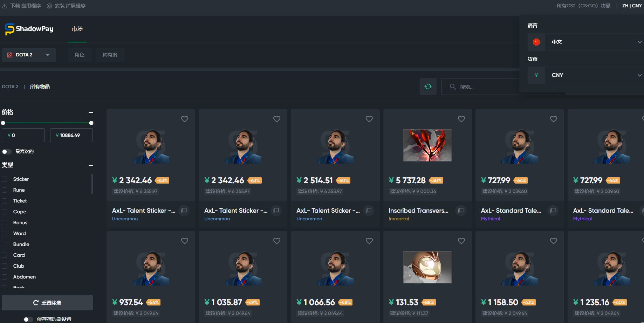Favorite the ¥2 514.51 AxL- Talent Sticker
Image resolution: width=644 pixels, height=323 pixels.
pyautogui.click(x=369, y=119)
